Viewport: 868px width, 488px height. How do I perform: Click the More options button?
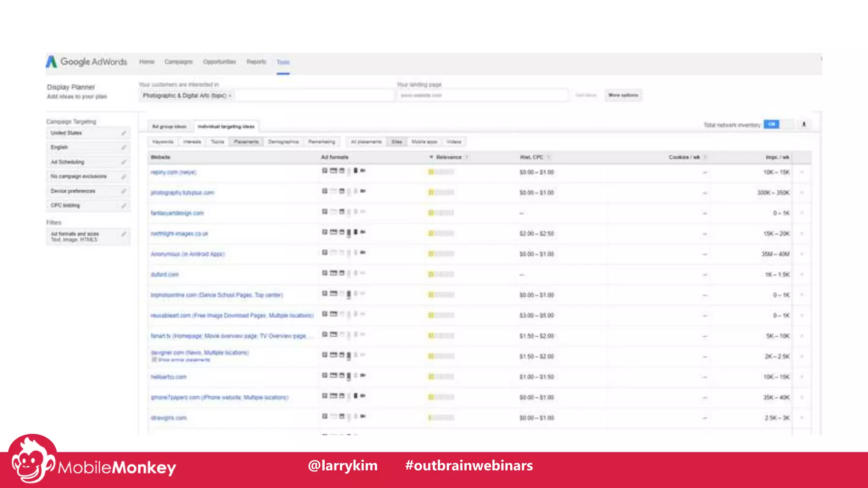(623, 95)
